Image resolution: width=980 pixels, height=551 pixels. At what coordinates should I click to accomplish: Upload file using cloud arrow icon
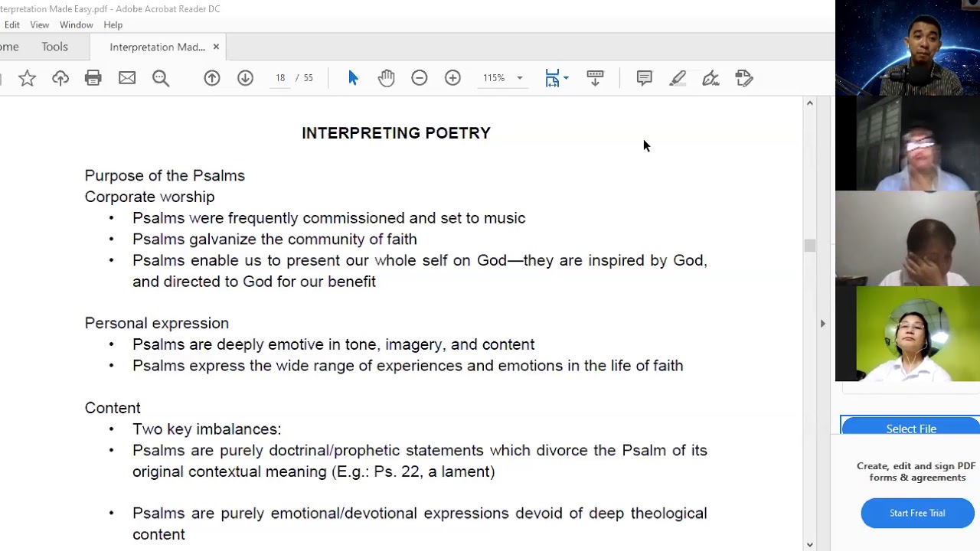60,78
